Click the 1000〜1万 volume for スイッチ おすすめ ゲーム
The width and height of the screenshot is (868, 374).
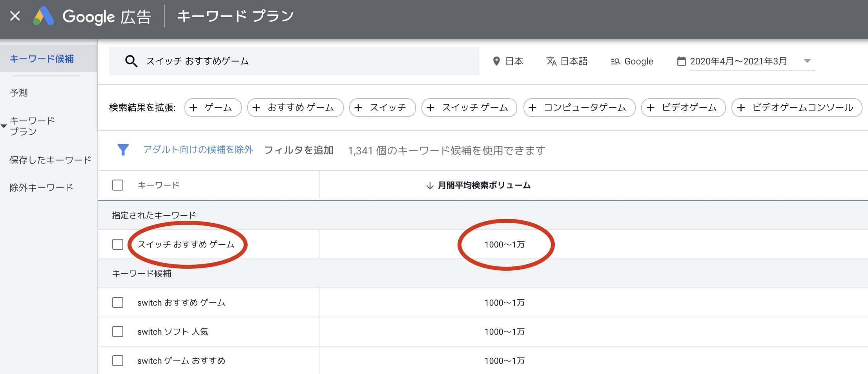pos(505,244)
